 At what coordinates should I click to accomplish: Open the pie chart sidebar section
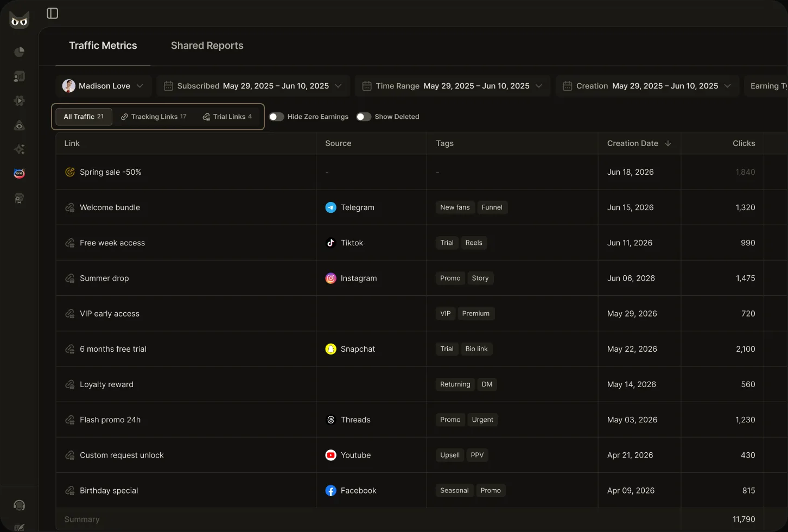19,52
